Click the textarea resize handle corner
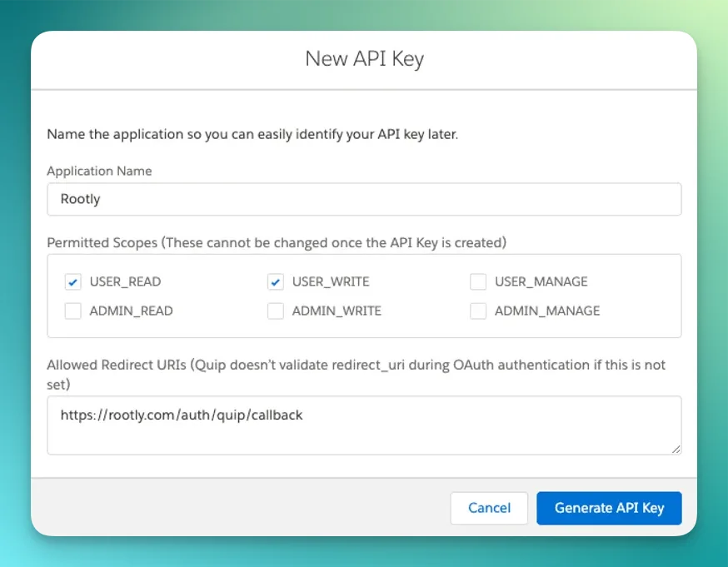The image size is (728, 567). (676, 449)
